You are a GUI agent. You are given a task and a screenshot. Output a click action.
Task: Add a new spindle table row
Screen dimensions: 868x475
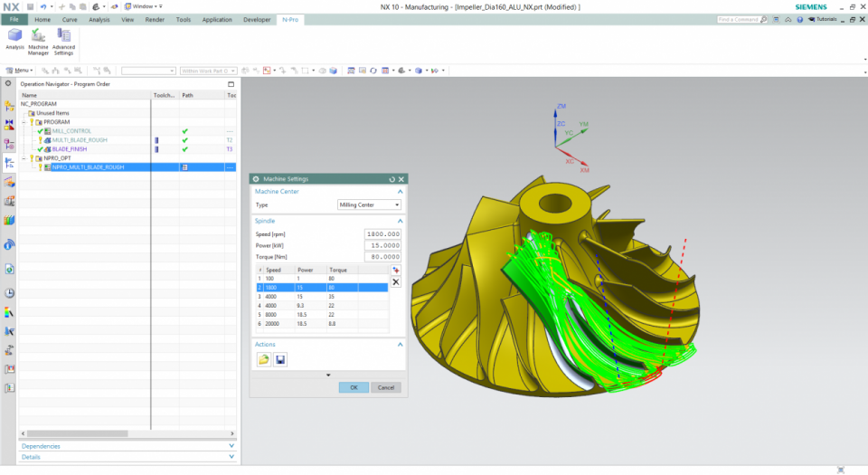tap(395, 271)
